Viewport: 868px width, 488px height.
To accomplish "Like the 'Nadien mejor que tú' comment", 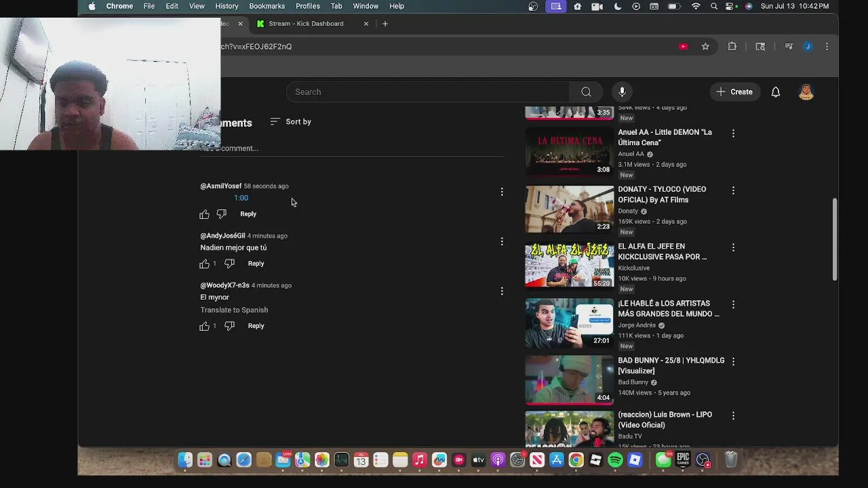I will point(205,264).
